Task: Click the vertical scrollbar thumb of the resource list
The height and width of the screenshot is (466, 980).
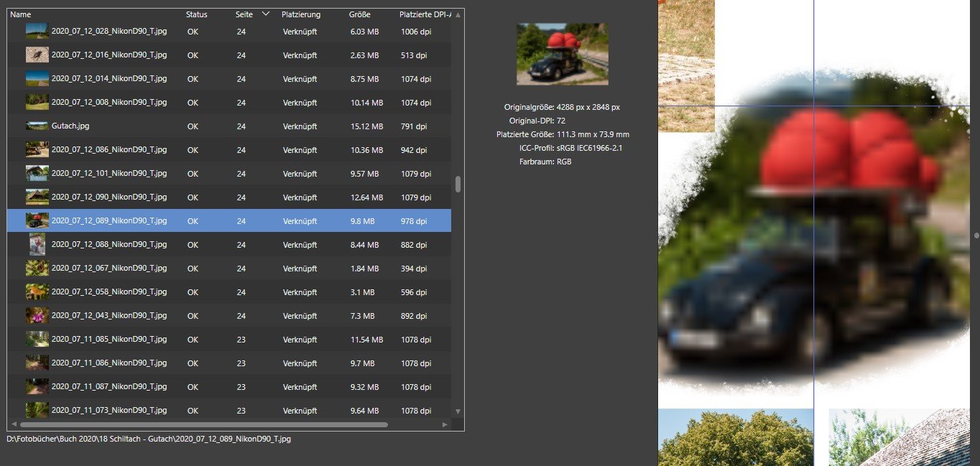Action: point(458,185)
